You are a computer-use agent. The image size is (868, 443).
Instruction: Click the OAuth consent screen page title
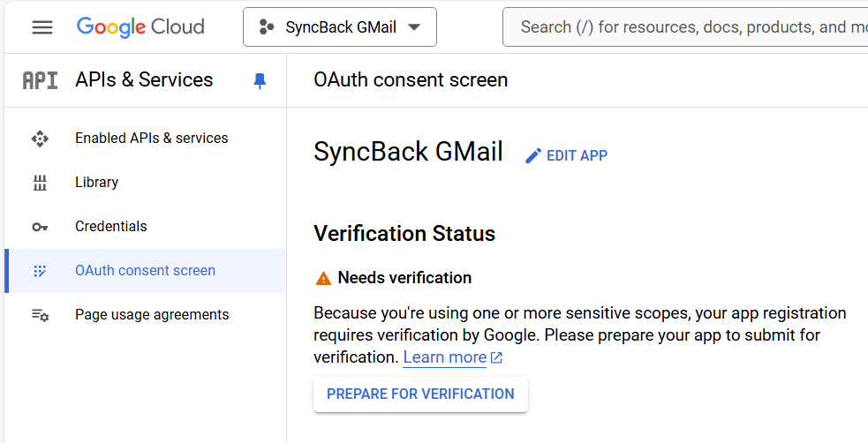[x=411, y=79]
